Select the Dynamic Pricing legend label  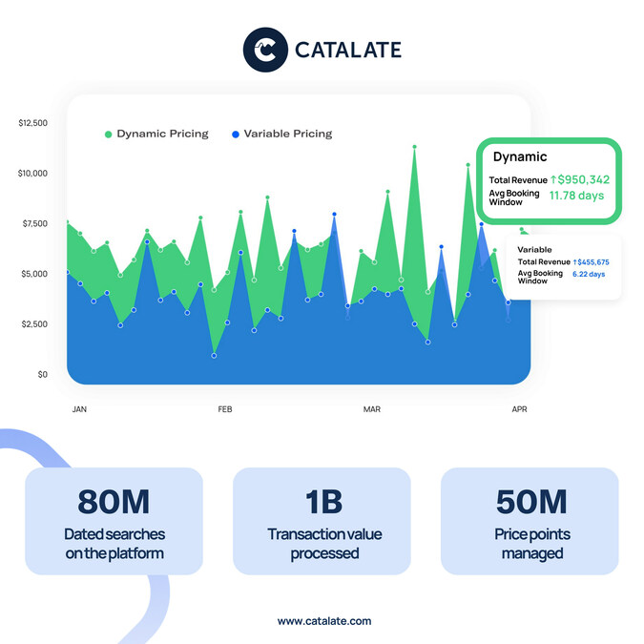tap(162, 134)
